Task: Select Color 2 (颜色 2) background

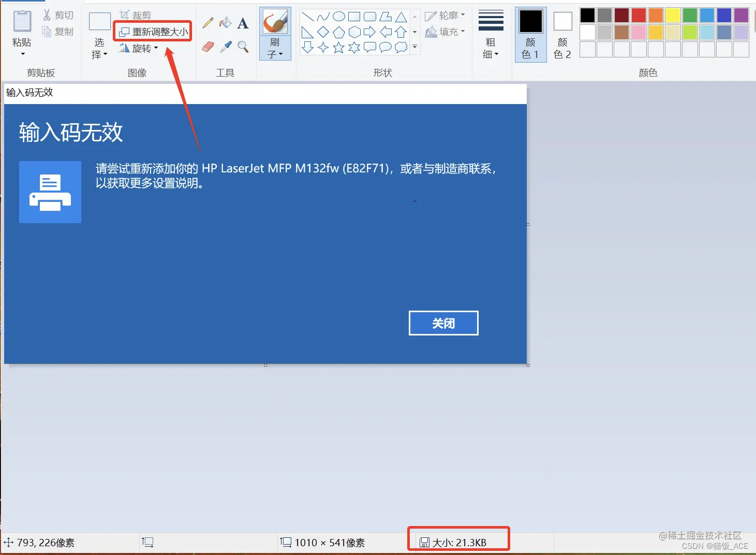Action: coord(562,35)
